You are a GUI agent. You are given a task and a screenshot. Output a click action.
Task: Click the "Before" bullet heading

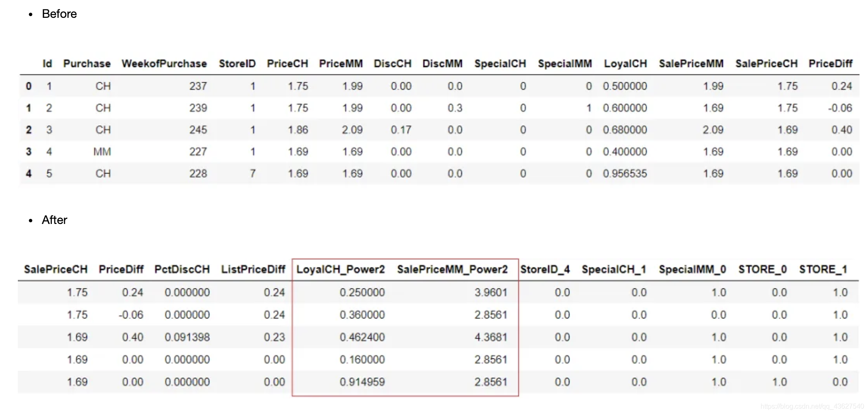pyautogui.click(x=59, y=14)
